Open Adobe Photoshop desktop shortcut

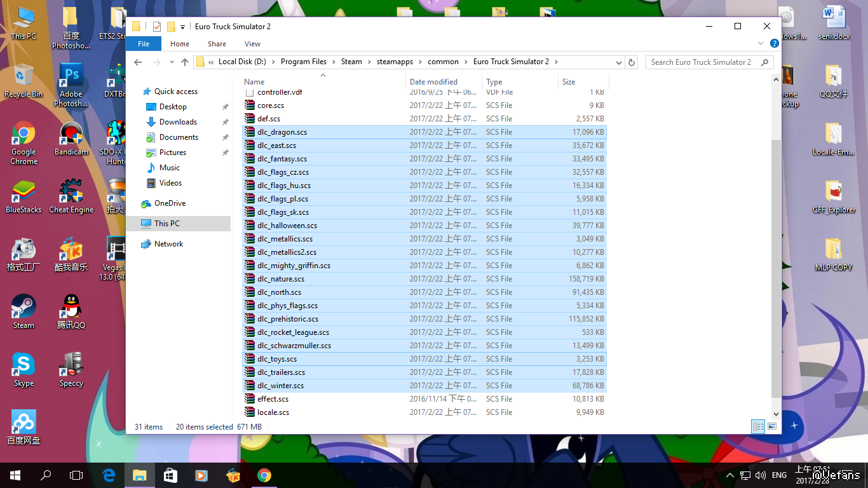tap(71, 85)
